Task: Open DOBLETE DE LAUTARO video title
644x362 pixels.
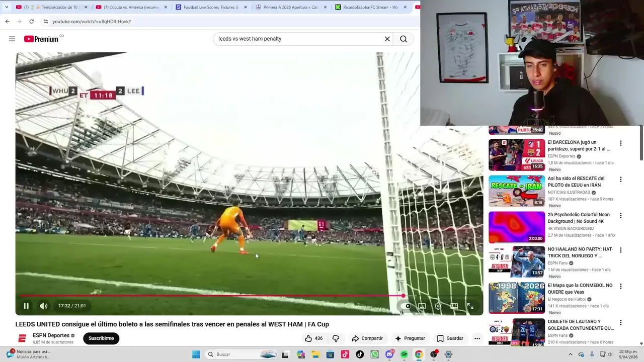Action: pyautogui.click(x=581, y=325)
